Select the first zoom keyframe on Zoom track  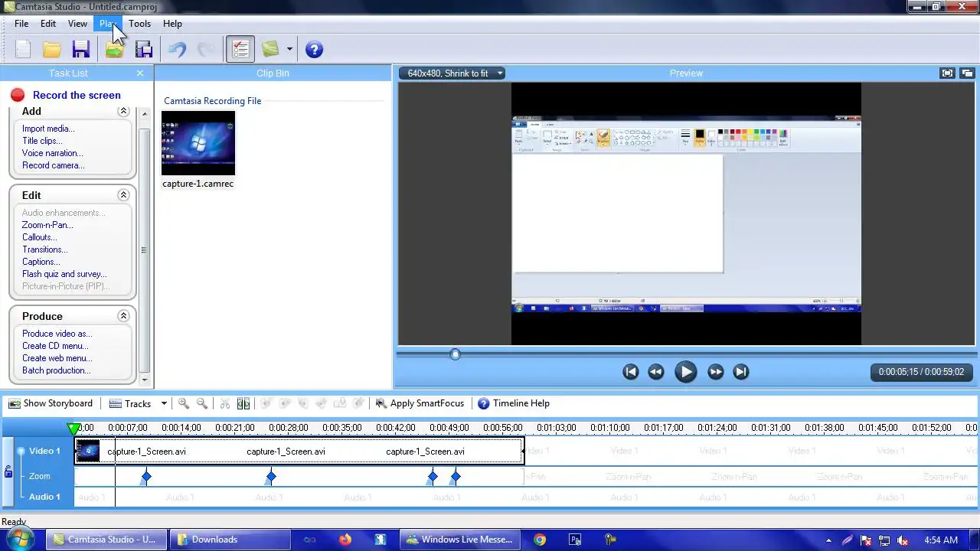point(146,478)
